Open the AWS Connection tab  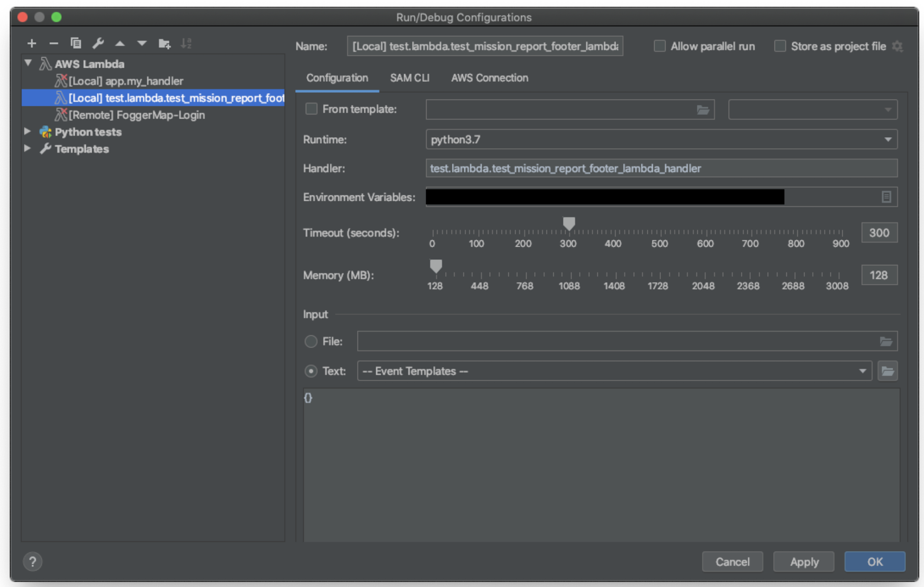pos(489,78)
